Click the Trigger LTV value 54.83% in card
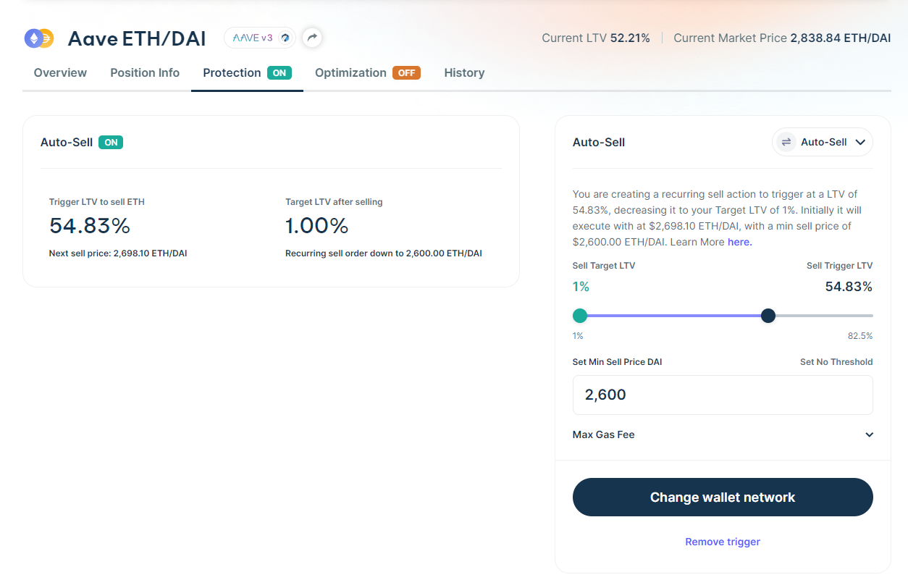Screen dimensions: 908x588 click(x=90, y=226)
